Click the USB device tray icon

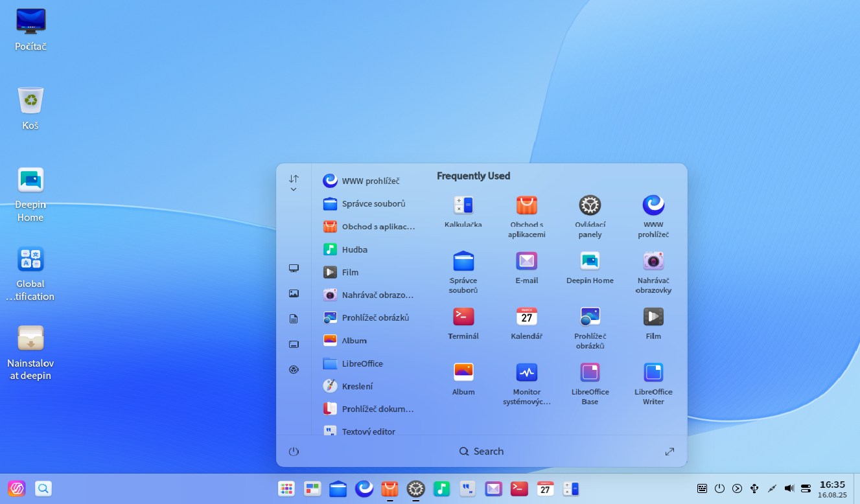(x=754, y=488)
